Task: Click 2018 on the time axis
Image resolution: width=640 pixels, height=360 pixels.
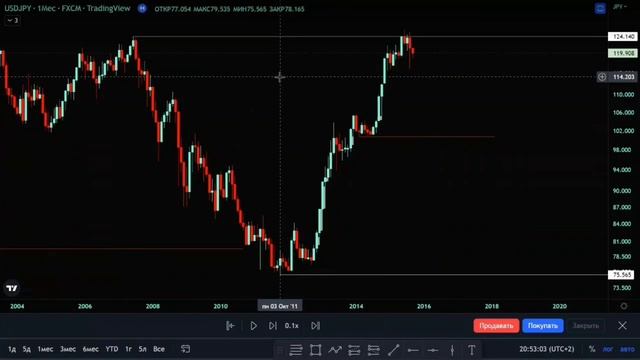Action: (x=491, y=306)
